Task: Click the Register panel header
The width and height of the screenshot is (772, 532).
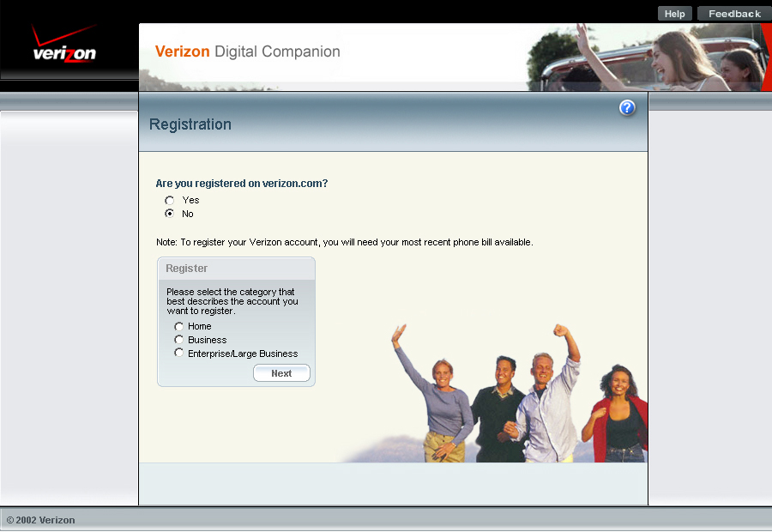Action: (187, 269)
